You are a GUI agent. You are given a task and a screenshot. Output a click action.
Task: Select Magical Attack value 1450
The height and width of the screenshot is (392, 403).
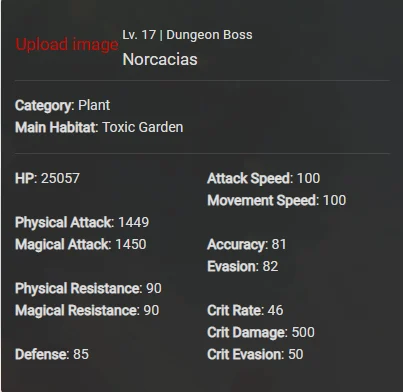131,244
